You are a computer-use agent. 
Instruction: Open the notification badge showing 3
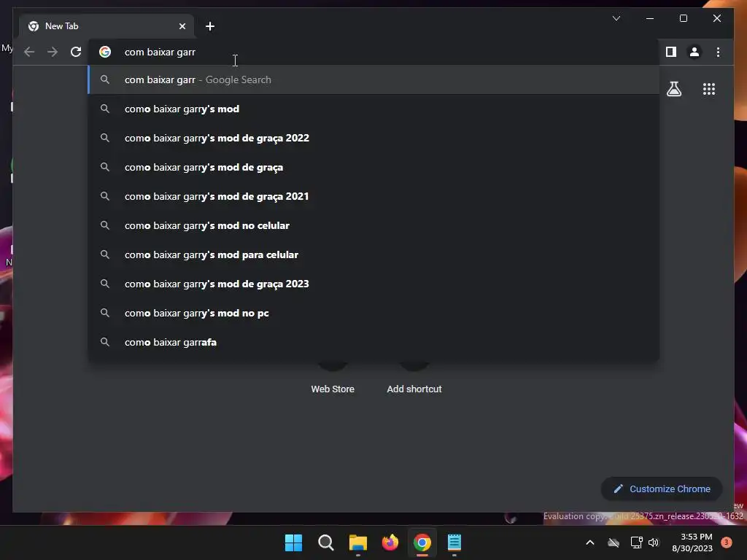[x=727, y=542]
